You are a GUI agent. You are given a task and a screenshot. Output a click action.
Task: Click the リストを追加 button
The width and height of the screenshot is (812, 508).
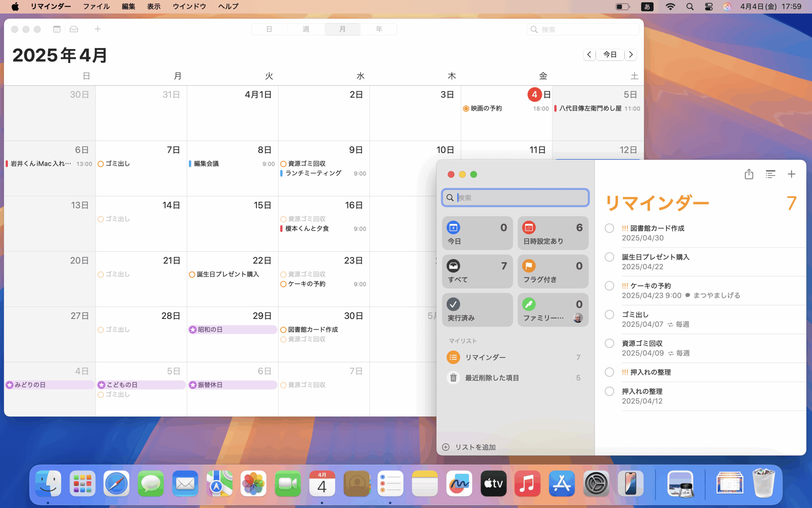(469, 447)
